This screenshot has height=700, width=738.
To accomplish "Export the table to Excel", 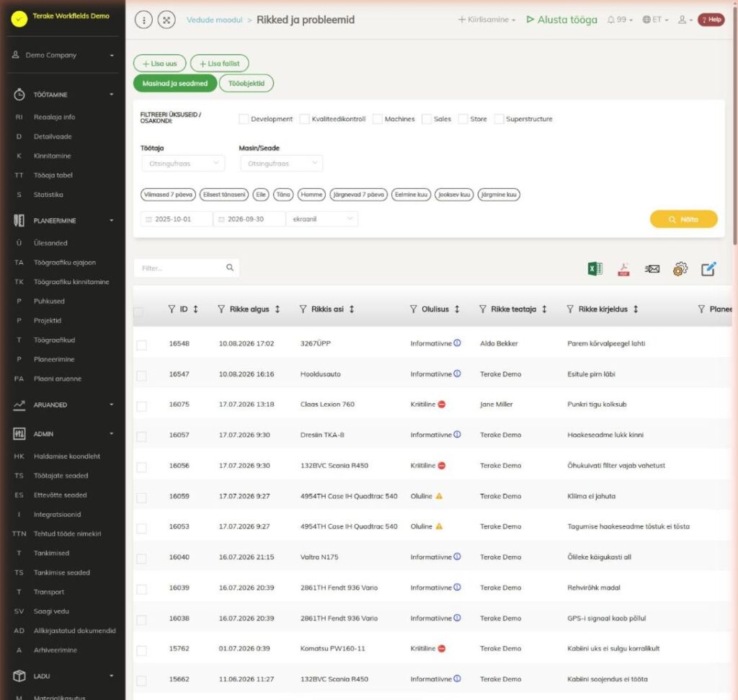I will click(595, 268).
